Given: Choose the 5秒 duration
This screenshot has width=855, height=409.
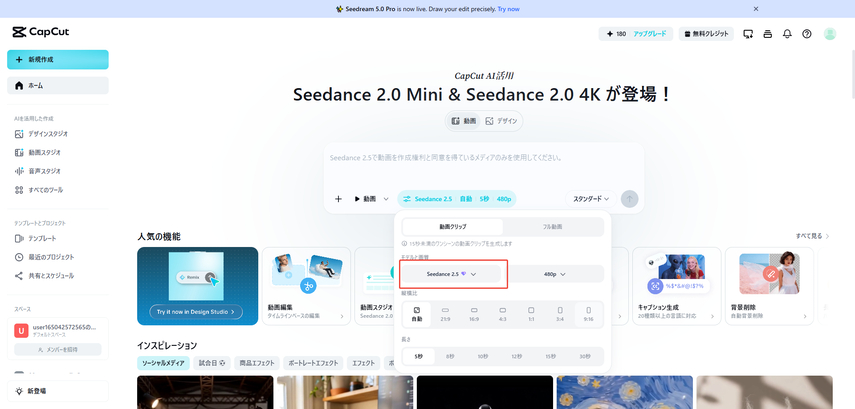Looking at the screenshot, I should 419,357.
